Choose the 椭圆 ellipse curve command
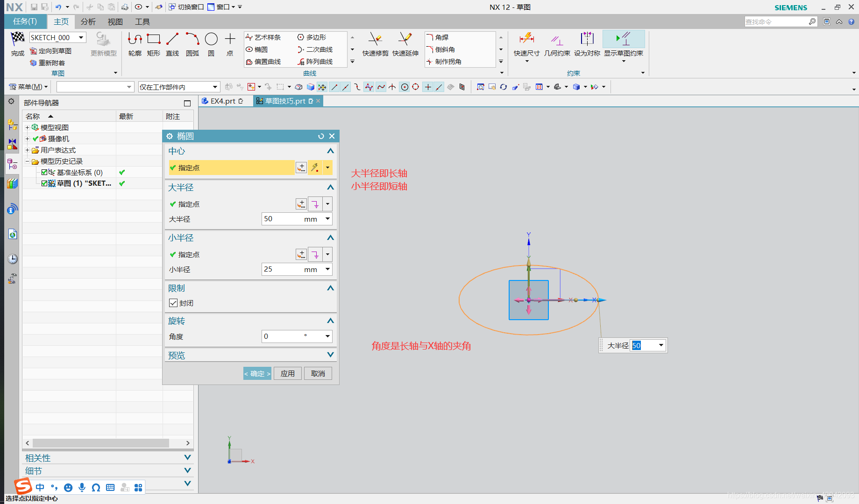 pyautogui.click(x=257, y=49)
